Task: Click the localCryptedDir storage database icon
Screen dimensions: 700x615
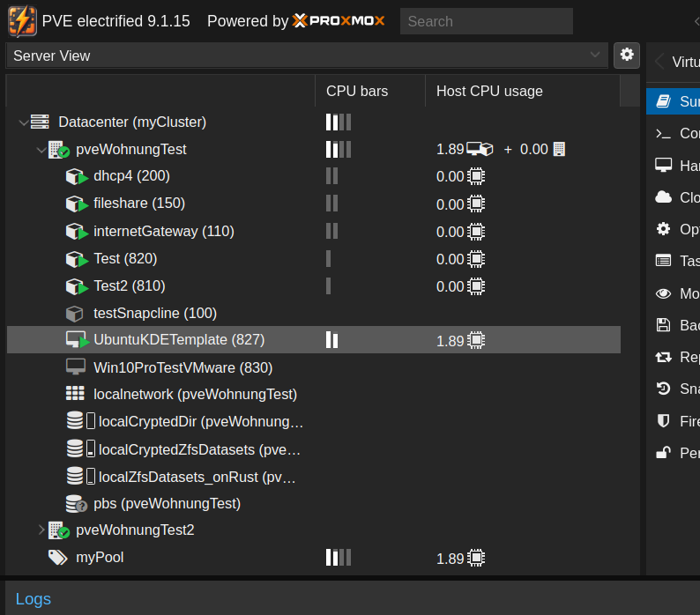Action: 75,422
